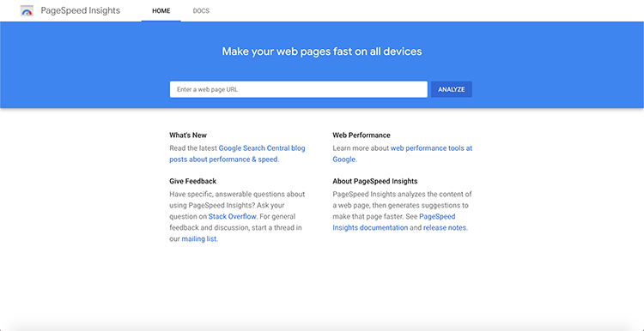The width and height of the screenshot is (644, 331).
Task: Focus the 'Enter a web page URL' field
Action: [x=299, y=89]
